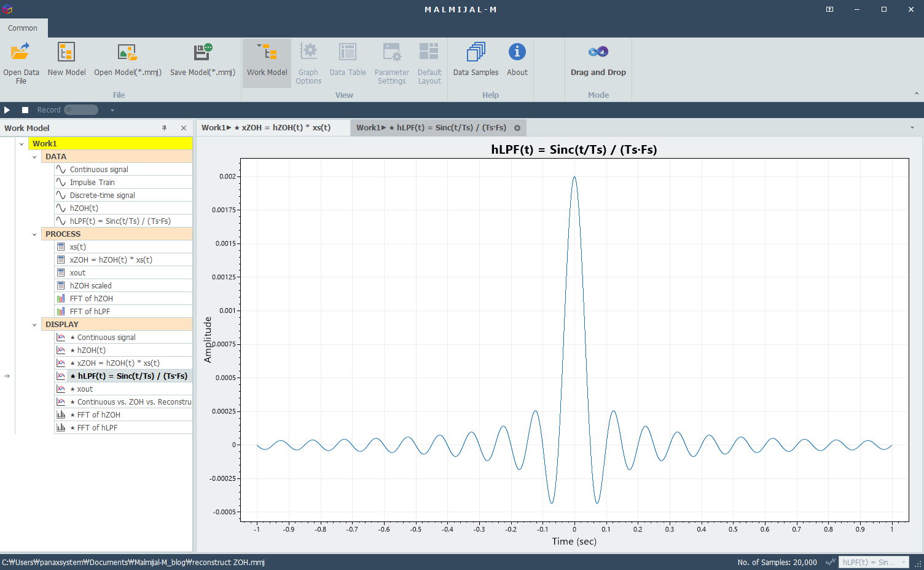The height and width of the screenshot is (570, 924).
Task: Start playback with the play button
Action: pos(7,110)
